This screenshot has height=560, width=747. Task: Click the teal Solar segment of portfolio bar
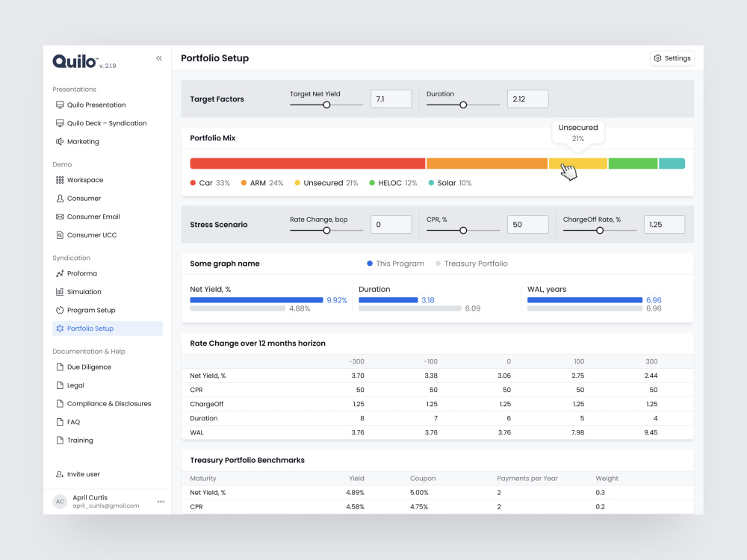pyautogui.click(x=672, y=164)
